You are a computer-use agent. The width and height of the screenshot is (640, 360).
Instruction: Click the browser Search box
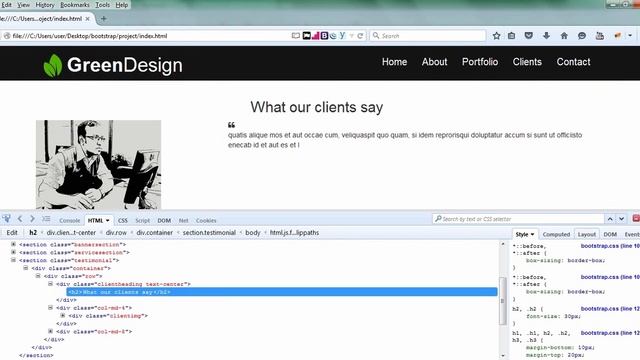[x=428, y=36]
